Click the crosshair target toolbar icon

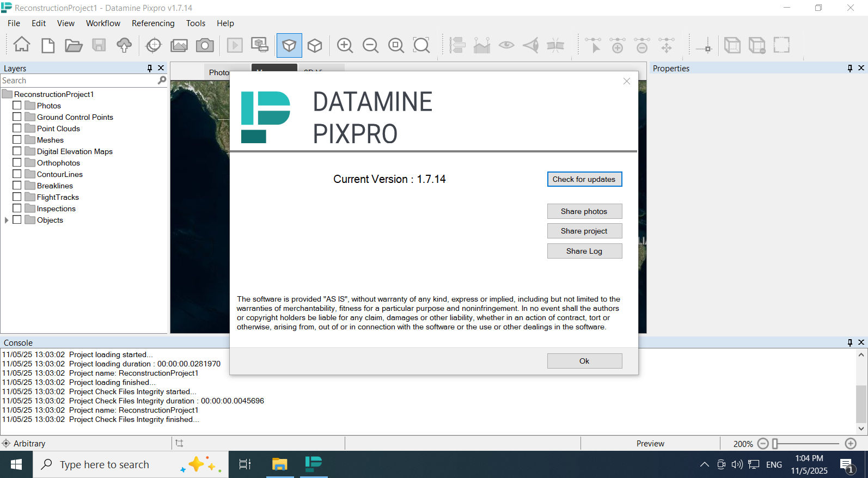154,45
